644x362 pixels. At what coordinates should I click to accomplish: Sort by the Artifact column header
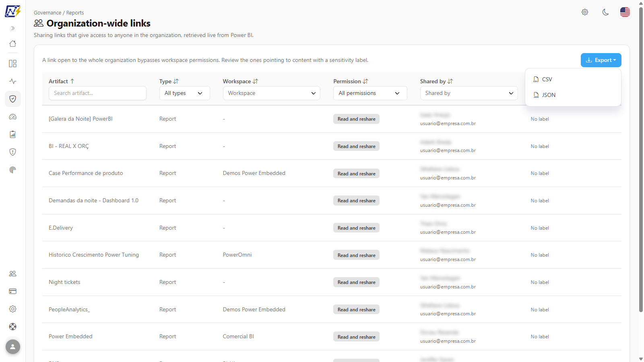click(x=62, y=81)
